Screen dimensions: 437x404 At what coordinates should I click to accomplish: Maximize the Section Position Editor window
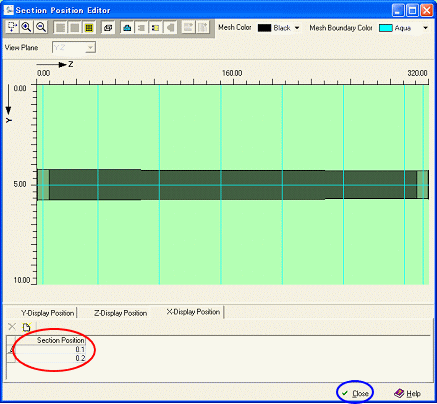pos(412,11)
